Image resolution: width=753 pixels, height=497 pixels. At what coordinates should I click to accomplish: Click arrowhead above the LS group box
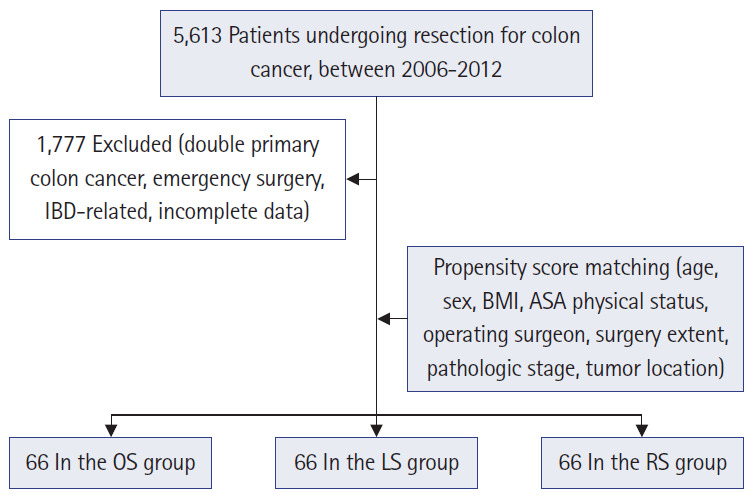click(376, 430)
